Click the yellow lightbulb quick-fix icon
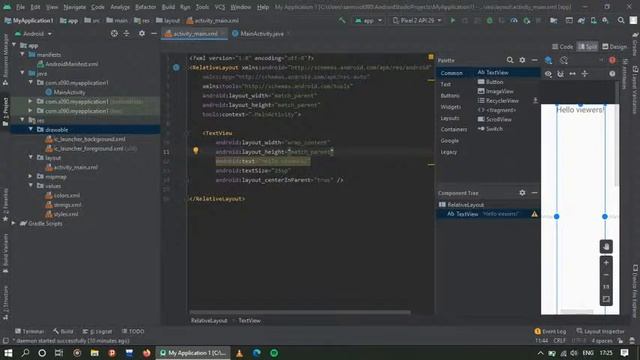Image resolution: width=640 pixels, height=360 pixels. tap(196, 151)
